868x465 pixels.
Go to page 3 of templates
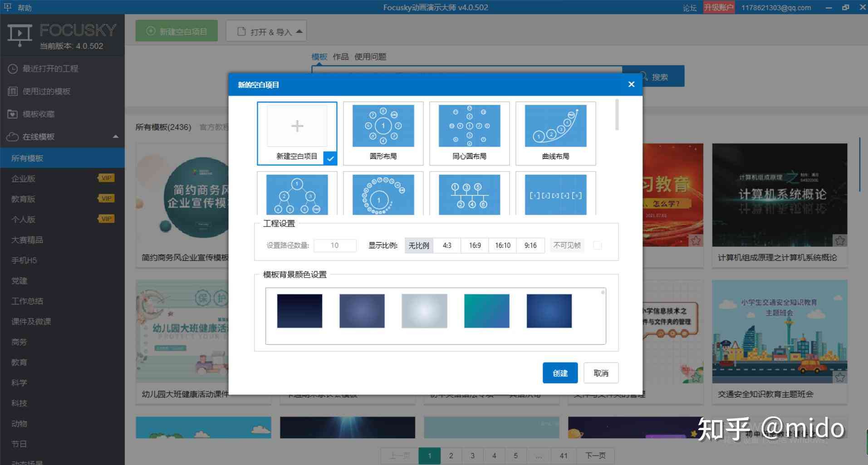tap(472, 455)
